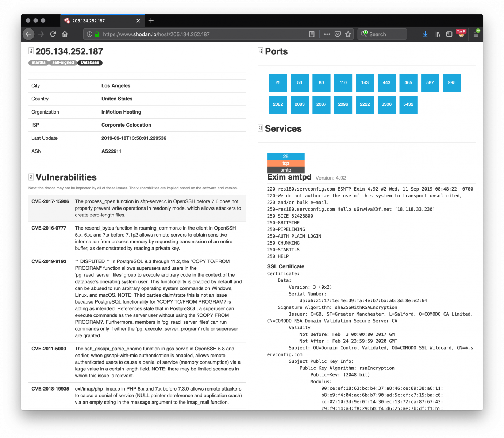
Task: Click the InMotion Hosting organization value
Action: point(121,112)
